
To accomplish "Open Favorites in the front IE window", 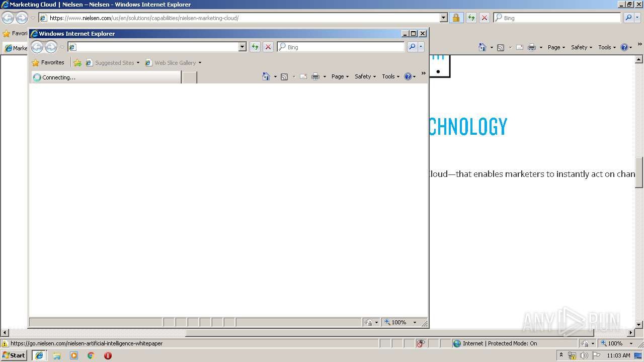I will pyautogui.click(x=48, y=63).
